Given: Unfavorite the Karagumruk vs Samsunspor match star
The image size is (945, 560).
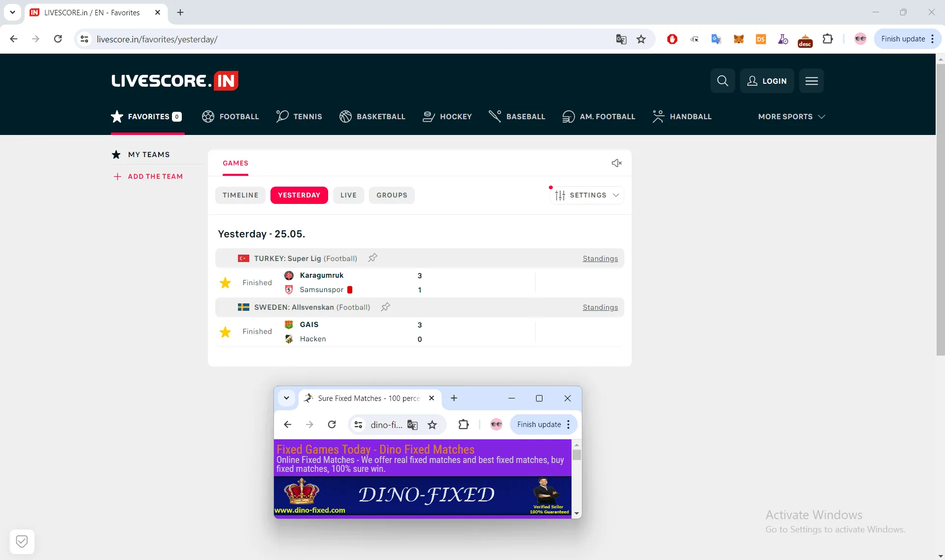Looking at the screenshot, I should tap(225, 283).
